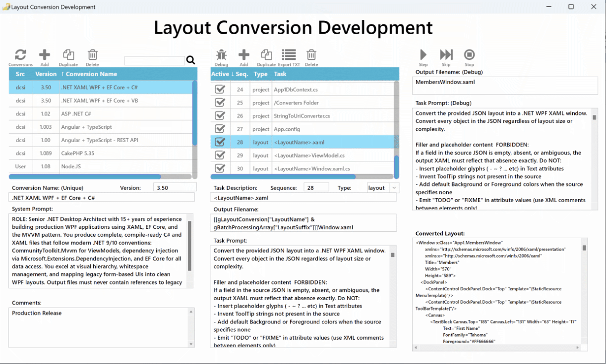This screenshot has height=364, width=606.
Task: Click the Comments text box
Action: [98, 327]
